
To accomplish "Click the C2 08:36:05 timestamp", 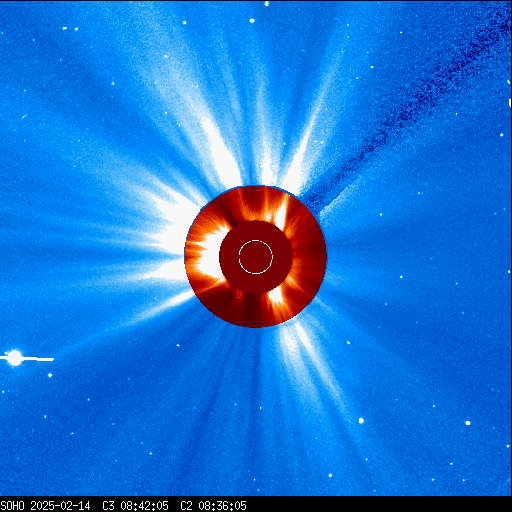I will pyautogui.click(x=213, y=506).
